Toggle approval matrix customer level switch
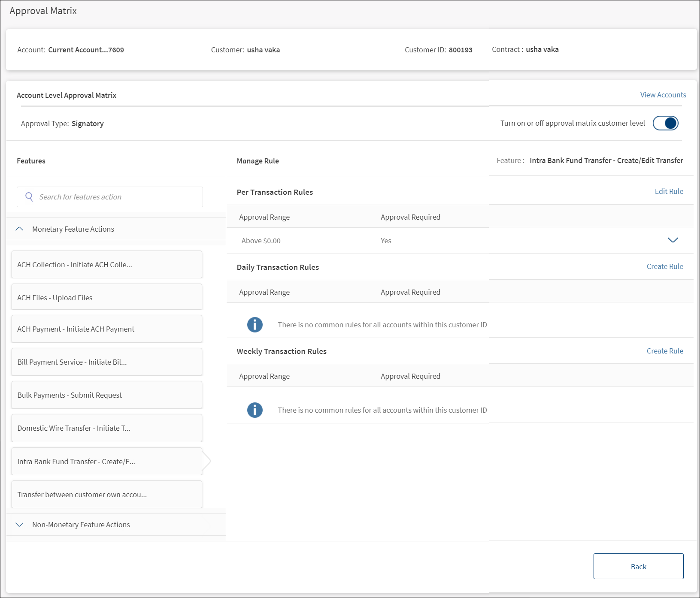Image resolution: width=700 pixels, height=598 pixels. (665, 124)
